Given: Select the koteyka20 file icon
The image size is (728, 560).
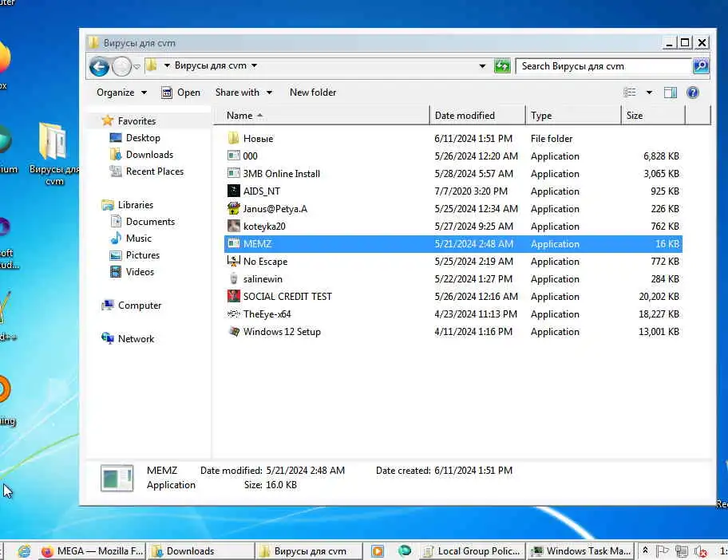Looking at the screenshot, I should (234, 226).
